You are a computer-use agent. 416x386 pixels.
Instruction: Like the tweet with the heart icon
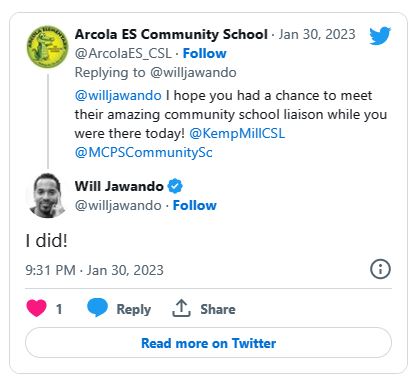(x=37, y=308)
